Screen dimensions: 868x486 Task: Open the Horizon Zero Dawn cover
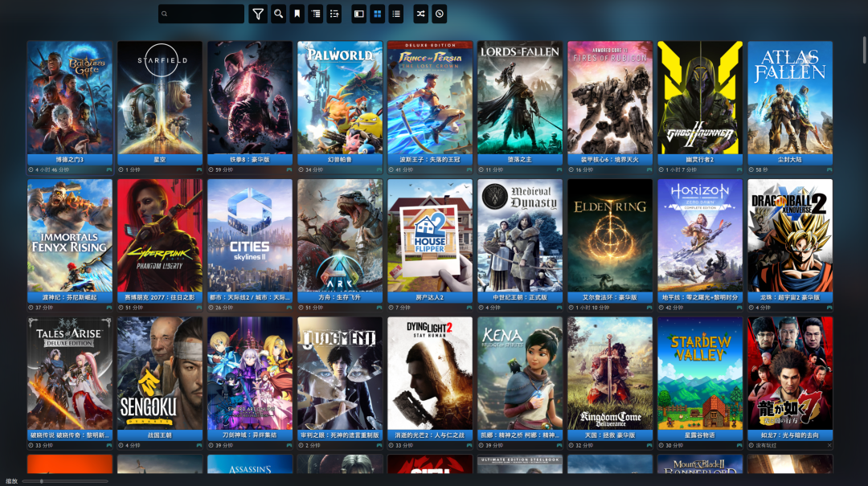[x=700, y=235]
